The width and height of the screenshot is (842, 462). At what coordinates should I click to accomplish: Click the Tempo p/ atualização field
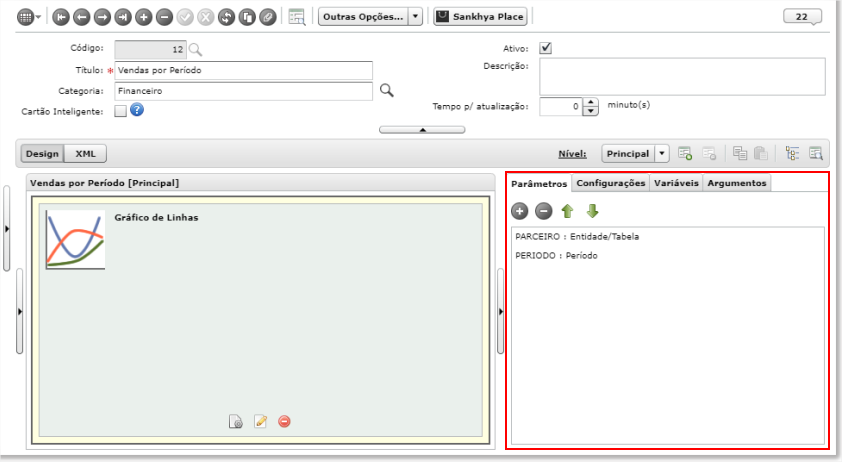(561, 106)
